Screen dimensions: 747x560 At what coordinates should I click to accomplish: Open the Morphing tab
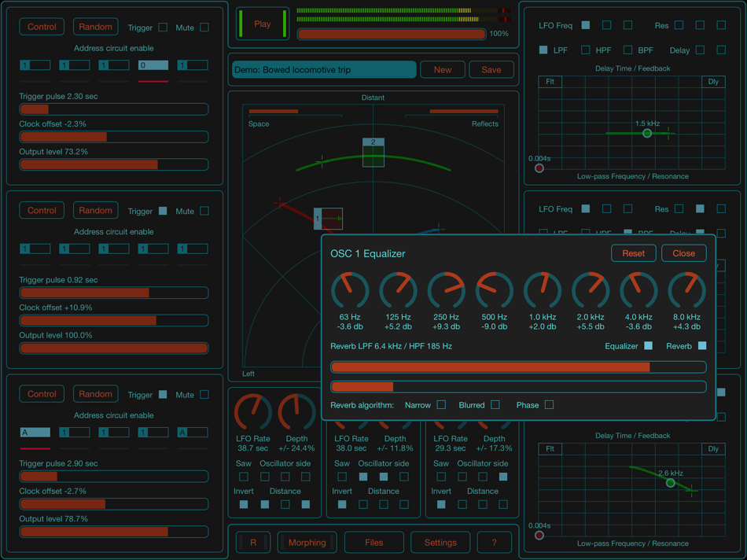pyautogui.click(x=307, y=542)
